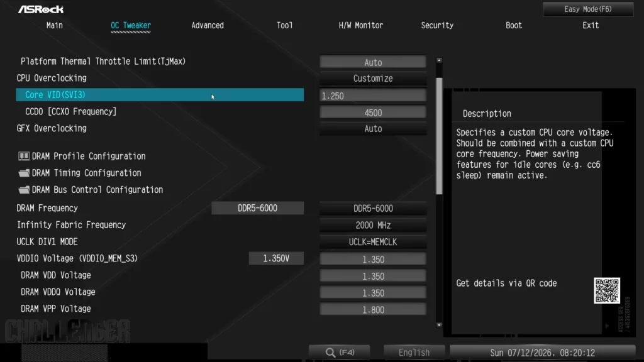Open the Infinity Fabric Frequency 2000 MHz dropdown
The image size is (644, 362).
coord(373,226)
